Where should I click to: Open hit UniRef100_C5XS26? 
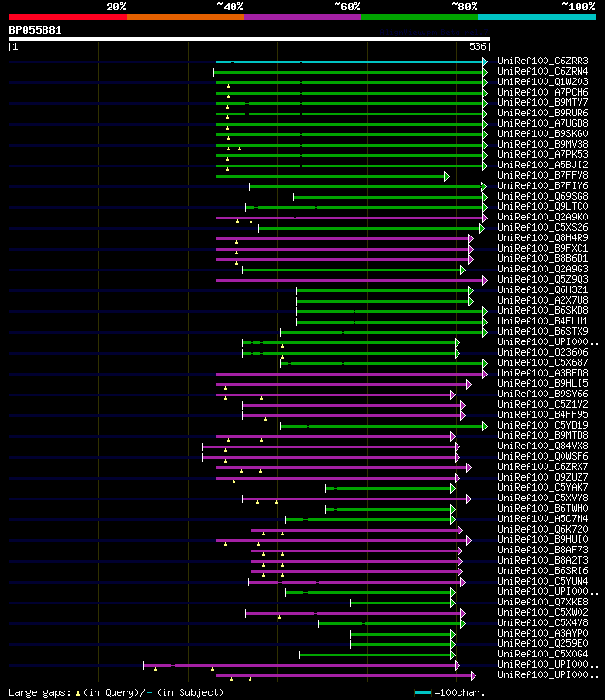pyautogui.click(x=543, y=227)
